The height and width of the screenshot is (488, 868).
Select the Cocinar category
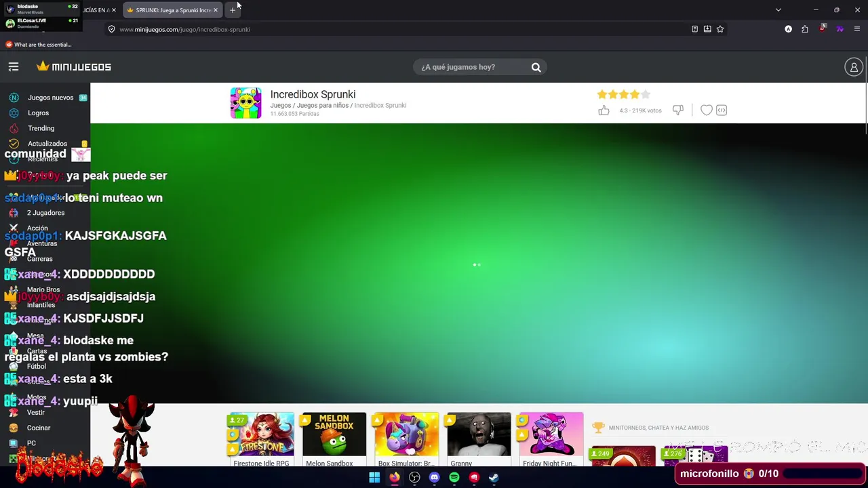click(39, 428)
